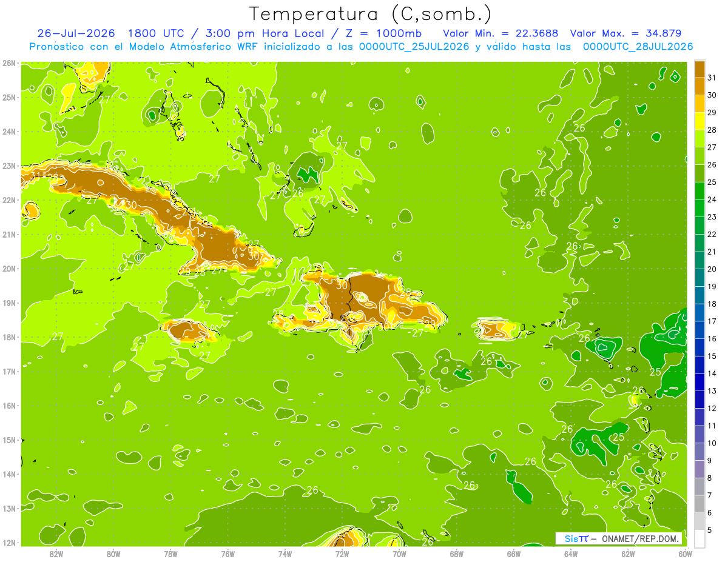This screenshot has width=728, height=562.
Task: Click the '1800 UTC' time text
Action: pyautogui.click(x=156, y=33)
